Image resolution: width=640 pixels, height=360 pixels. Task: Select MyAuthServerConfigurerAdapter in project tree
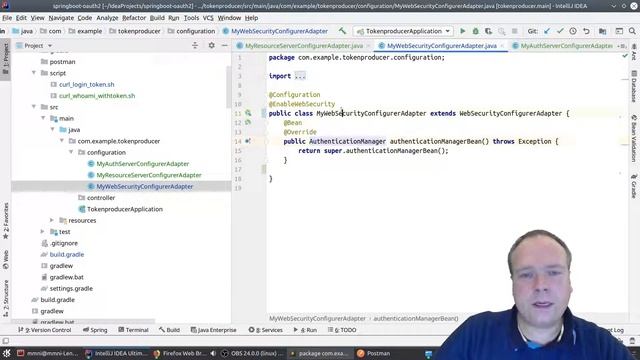142,164
